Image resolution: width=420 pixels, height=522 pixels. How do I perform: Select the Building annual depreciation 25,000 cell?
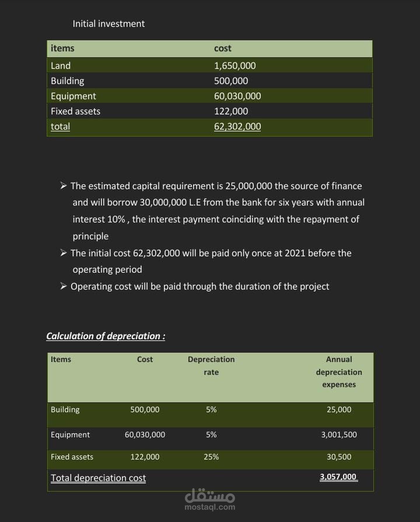tap(339, 409)
